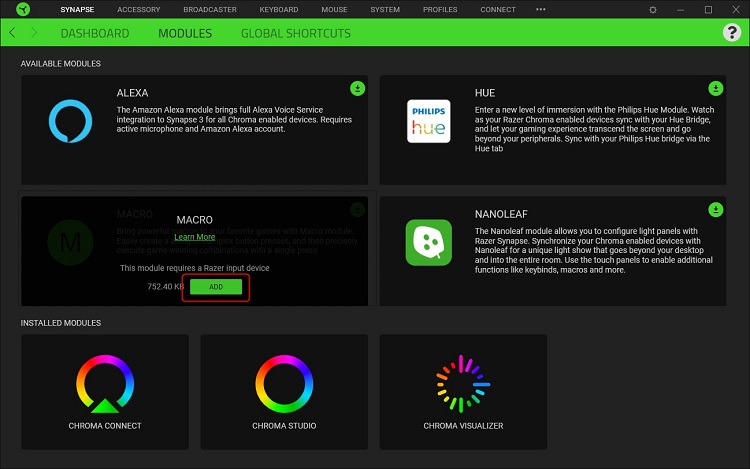Switch to the System tab

(385, 10)
